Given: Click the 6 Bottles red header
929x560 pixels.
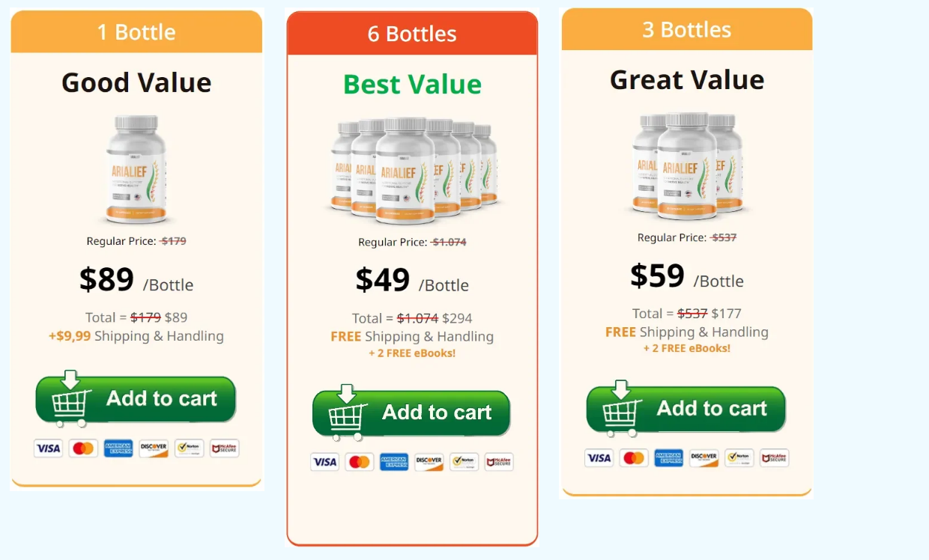Looking at the screenshot, I should tap(412, 34).
